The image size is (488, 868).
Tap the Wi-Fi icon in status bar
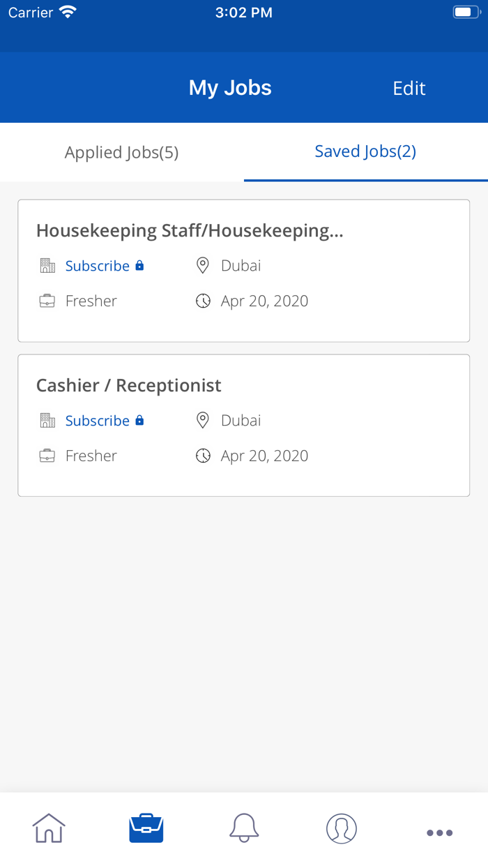tap(66, 10)
